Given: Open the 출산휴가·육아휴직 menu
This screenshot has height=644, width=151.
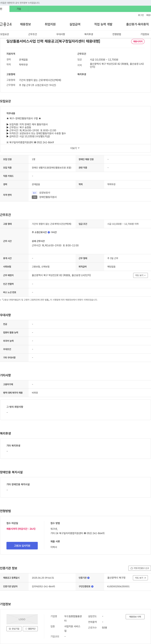Looking at the screenshot, I should 137,24.
